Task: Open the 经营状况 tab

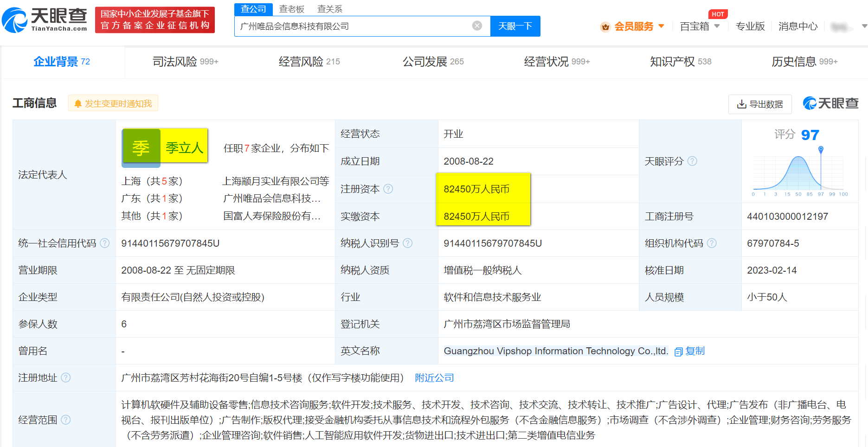Action: [x=557, y=61]
